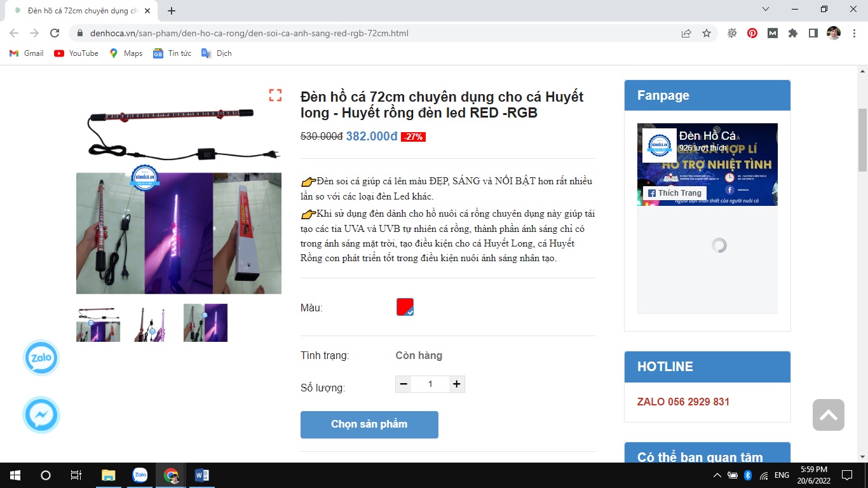Reload the page
This screenshot has width=868, height=488.
coord(55,33)
